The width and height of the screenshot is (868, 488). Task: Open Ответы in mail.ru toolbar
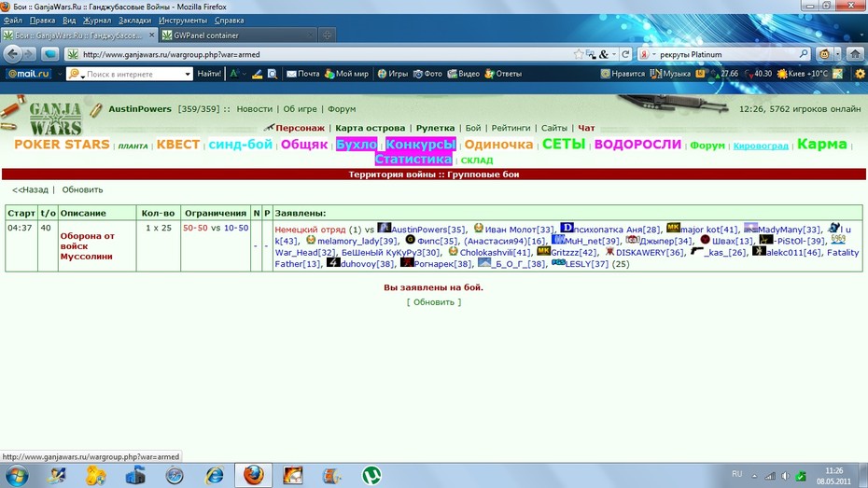(x=503, y=74)
